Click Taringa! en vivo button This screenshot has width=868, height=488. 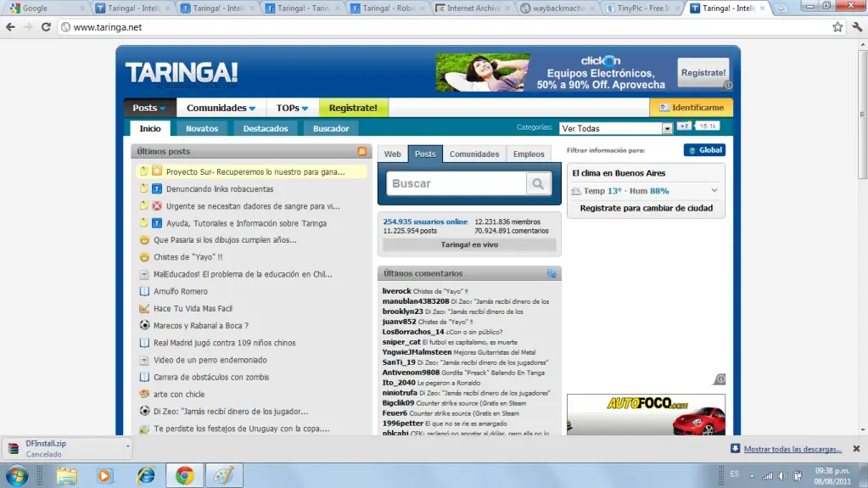click(469, 244)
